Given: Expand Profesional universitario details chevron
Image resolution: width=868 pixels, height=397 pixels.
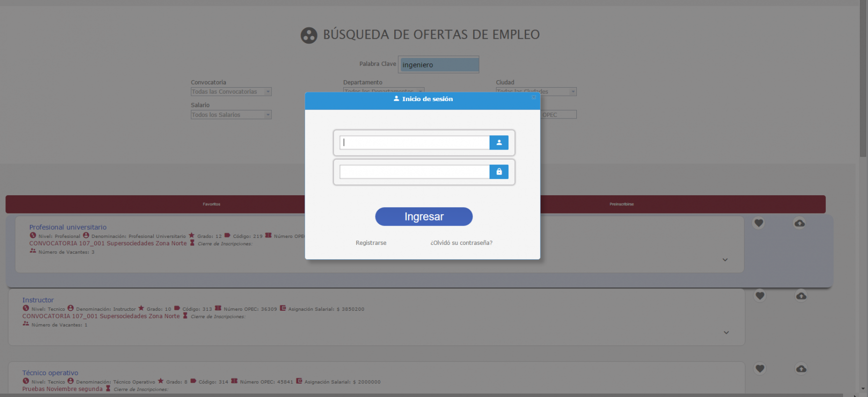Looking at the screenshot, I should click(x=725, y=260).
